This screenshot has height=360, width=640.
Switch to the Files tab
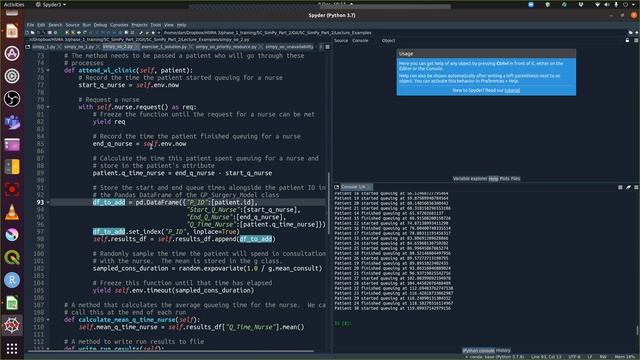point(516,178)
